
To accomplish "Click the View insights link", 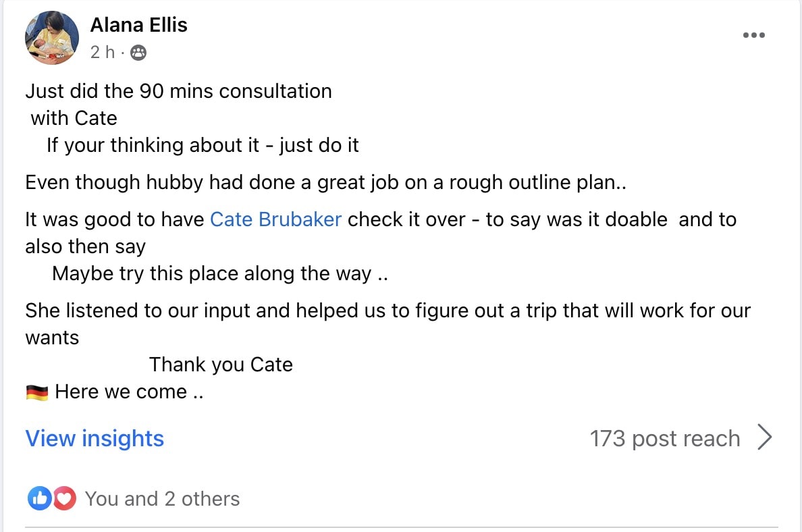I will click(95, 438).
